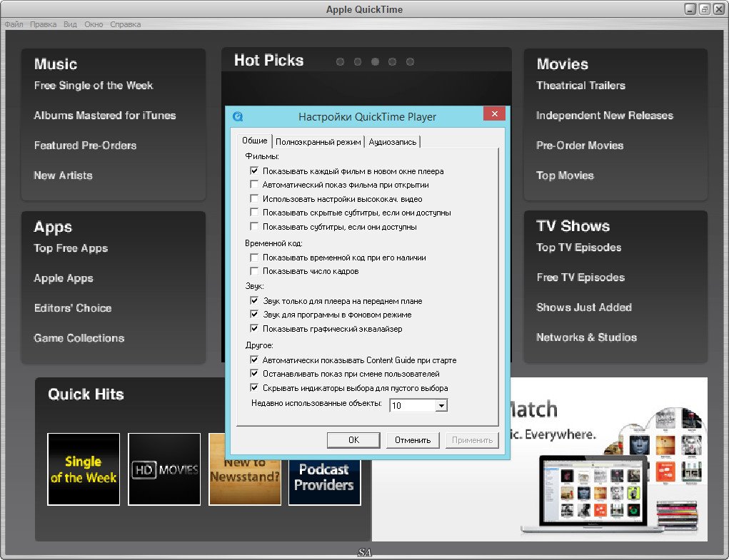The width and height of the screenshot is (729, 560).
Task: Open Albums Mastered for iTunes link
Action: click(x=105, y=115)
